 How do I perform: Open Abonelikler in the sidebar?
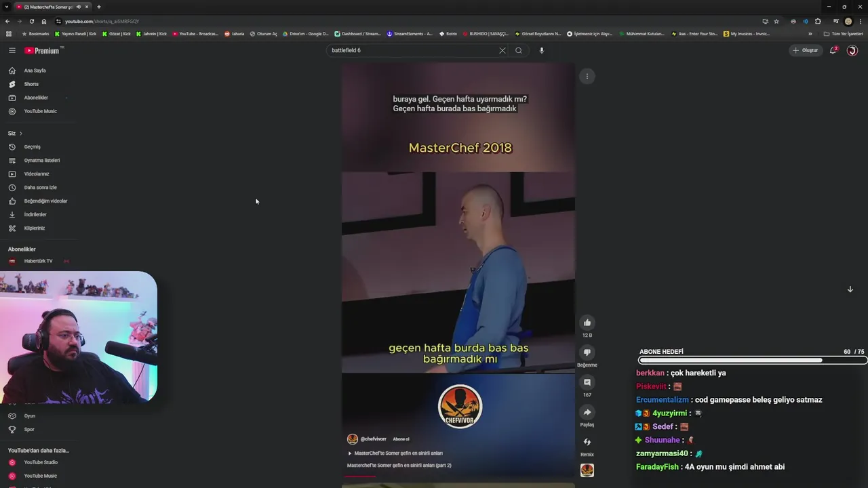pyautogui.click(x=36, y=98)
